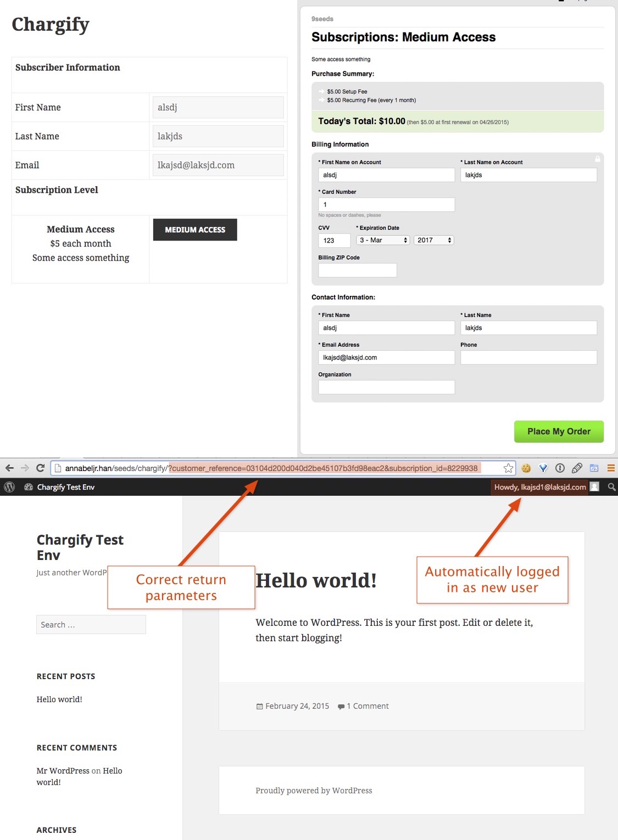Open the 1 Comment link
The image size is (618, 840).
tap(368, 706)
